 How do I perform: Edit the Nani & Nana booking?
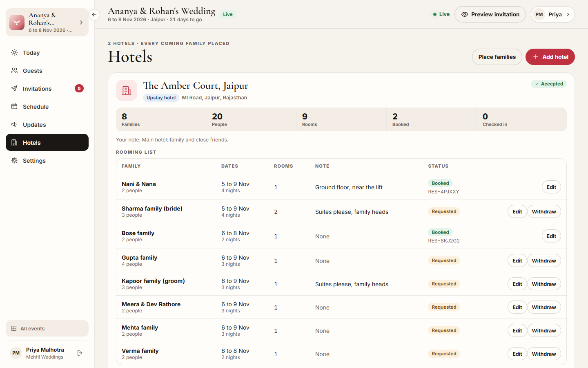(551, 187)
